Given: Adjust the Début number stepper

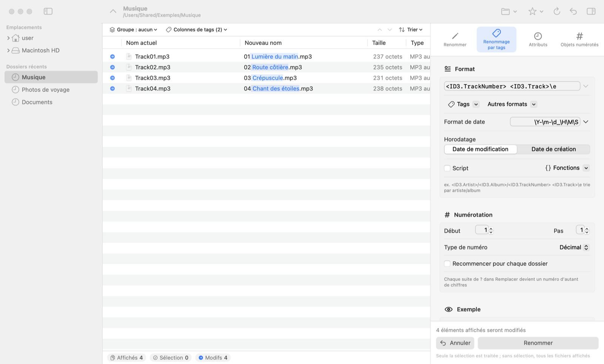Looking at the screenshot, I should tap(491, 230).
